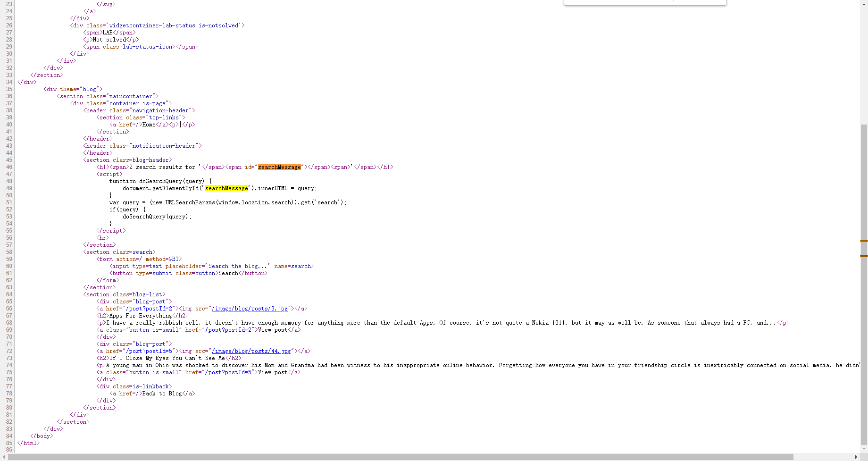
Task: Click the doSearchQuery function name
Action: 160,181
